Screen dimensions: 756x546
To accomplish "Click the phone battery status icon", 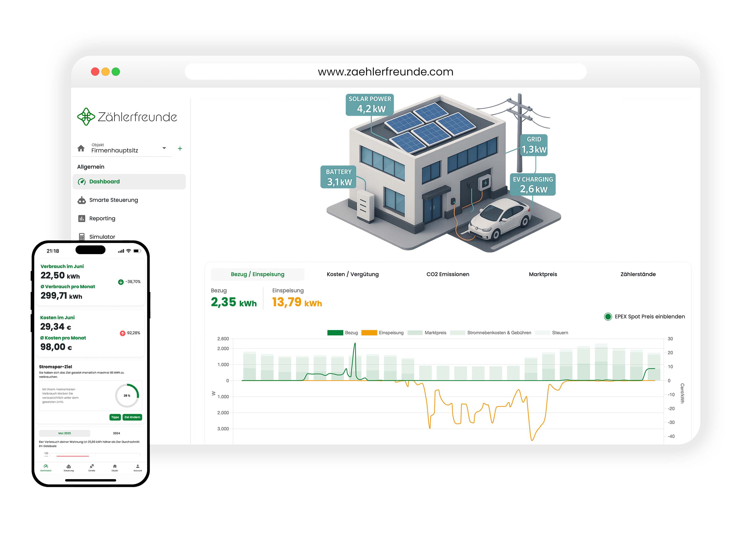I will pyautogui.click(x=137, y=251).
